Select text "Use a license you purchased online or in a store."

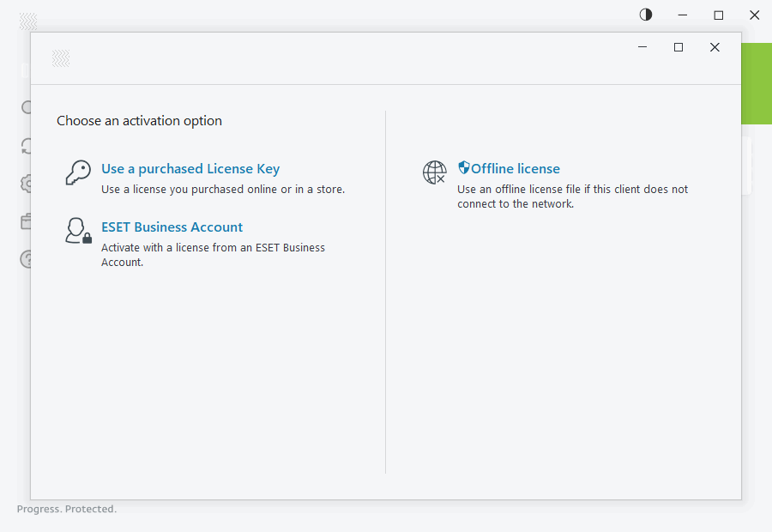[x=223, y=189]
